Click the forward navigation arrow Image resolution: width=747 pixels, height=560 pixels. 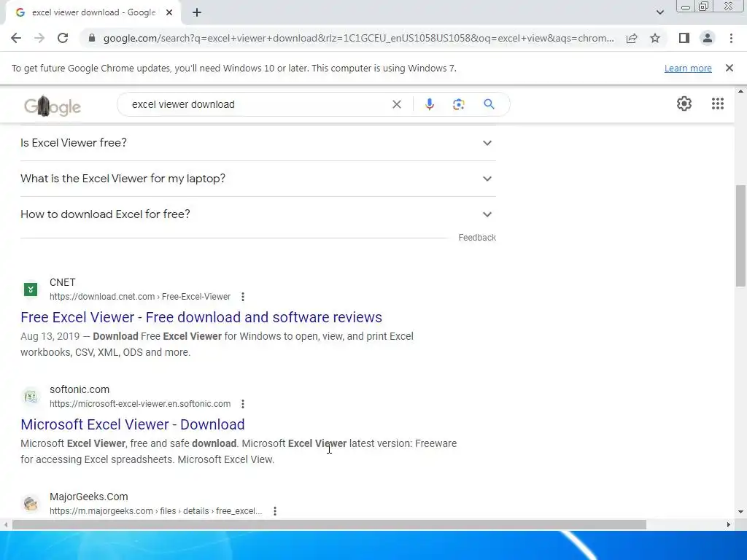39,38
